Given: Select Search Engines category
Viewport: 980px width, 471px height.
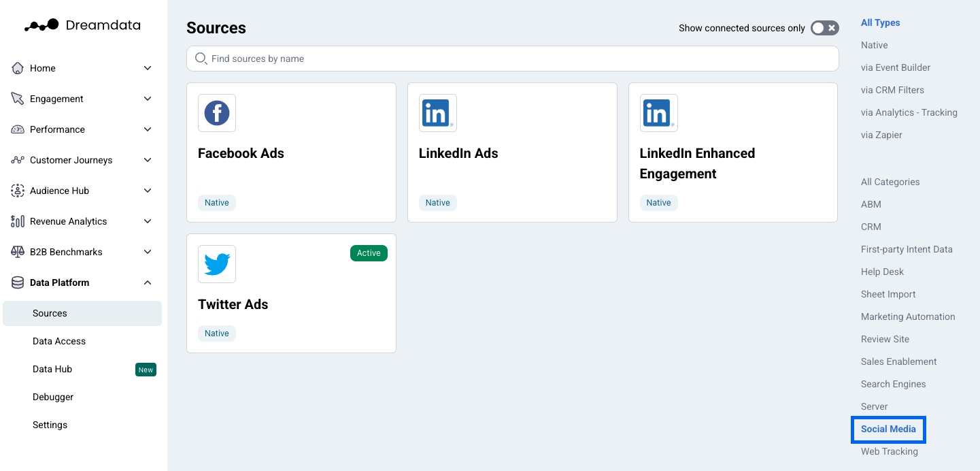Looking at the screenshot, I should (x=893, y=384).
